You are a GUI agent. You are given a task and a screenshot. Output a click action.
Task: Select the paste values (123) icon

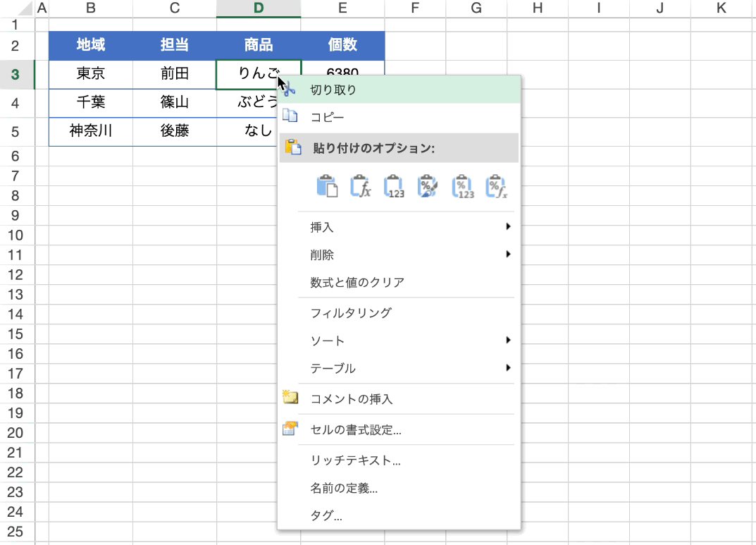coord(394,186)
